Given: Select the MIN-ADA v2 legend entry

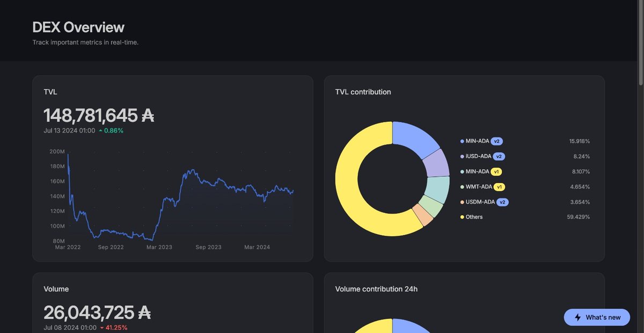Looking at the screenshot, I should point(481,141).
